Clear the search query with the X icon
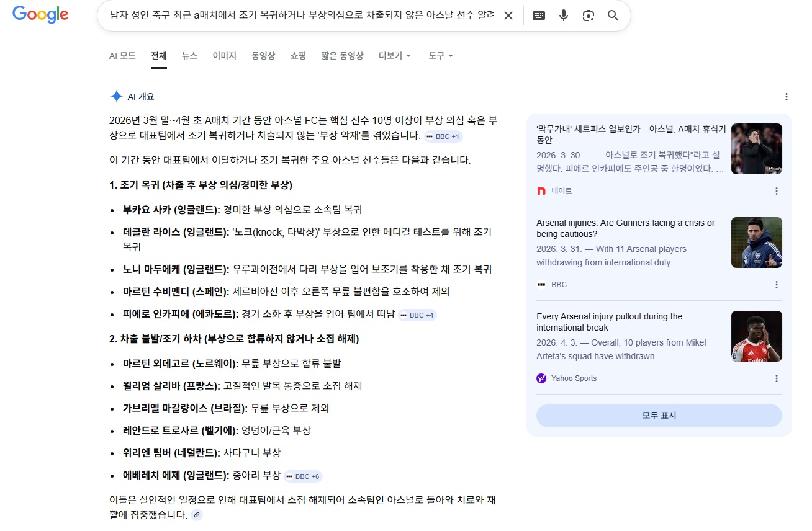The image size is (812, 531). pyautogui.click(x=508, y=16)
